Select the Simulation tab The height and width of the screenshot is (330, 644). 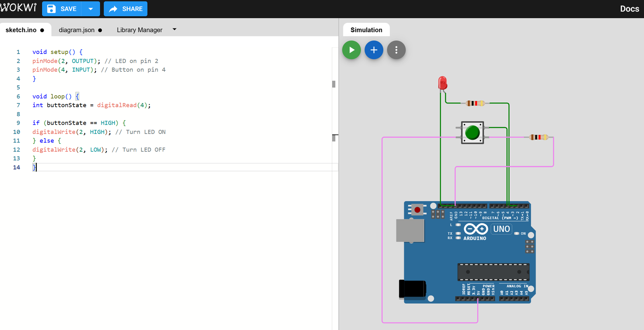366,30
